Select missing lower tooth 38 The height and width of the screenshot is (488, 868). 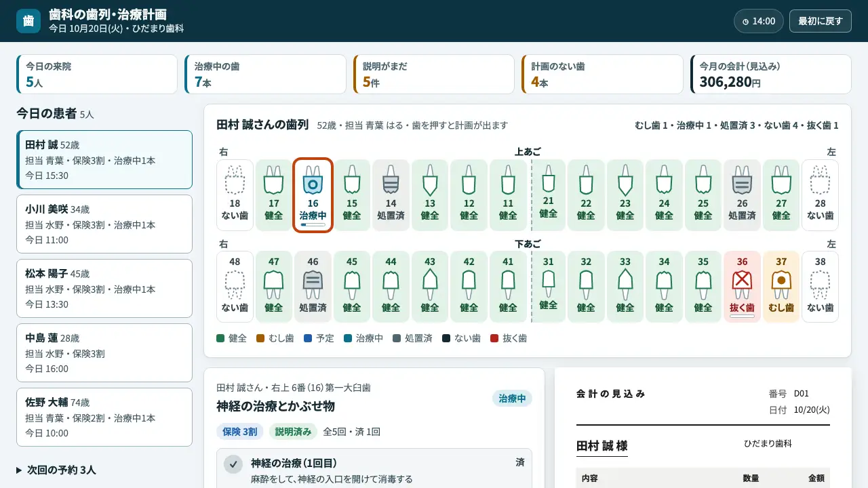tap(820, 287)
